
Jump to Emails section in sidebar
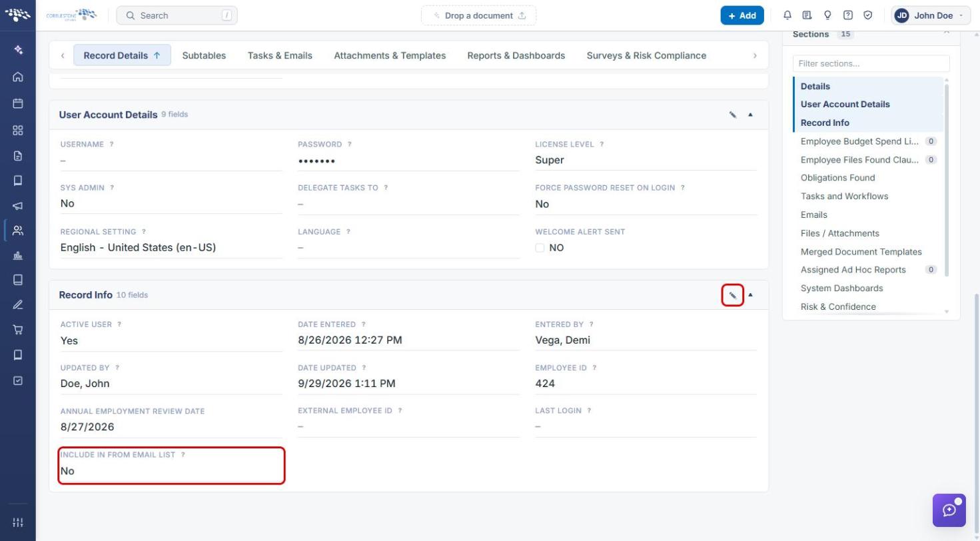click(813, 215)
